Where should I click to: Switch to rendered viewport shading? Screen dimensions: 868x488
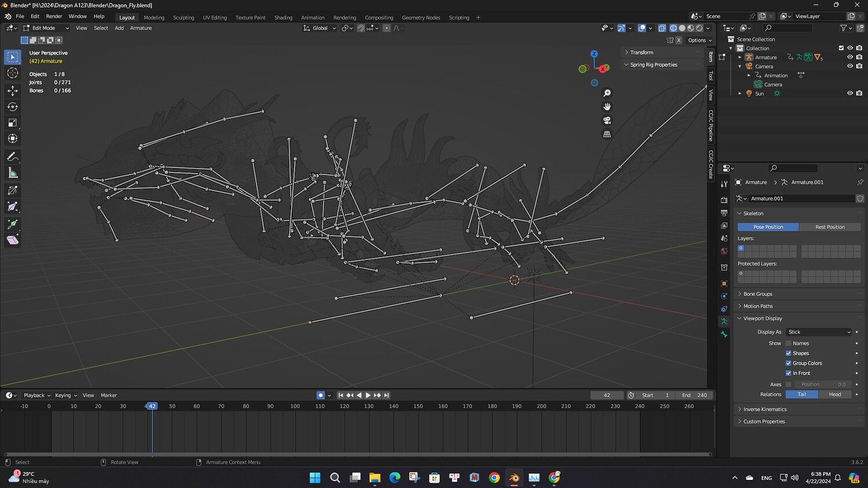click(x=699, y=28)
